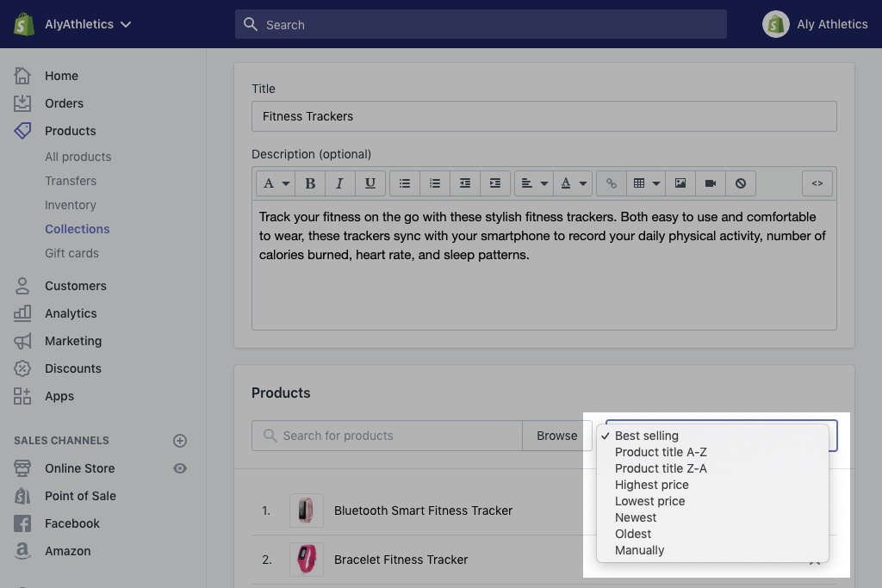The width and height of the screenshot is (882, 588).
Task: Apply Italic formatting in editor
Action: click(x=339, y=183)
